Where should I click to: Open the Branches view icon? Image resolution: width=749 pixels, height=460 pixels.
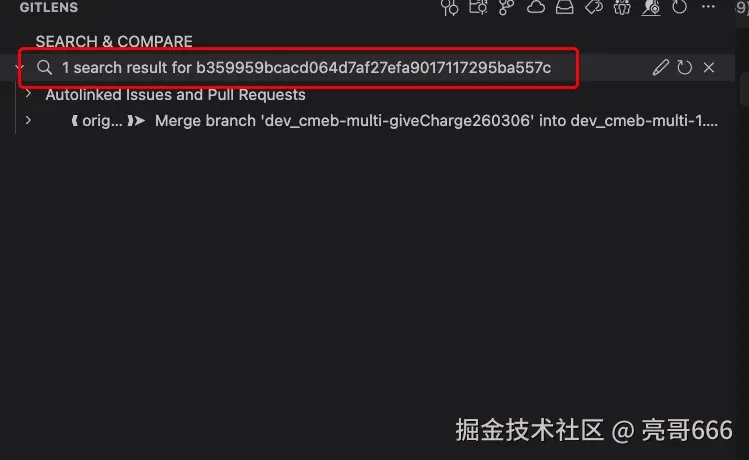tap(507, 7)
